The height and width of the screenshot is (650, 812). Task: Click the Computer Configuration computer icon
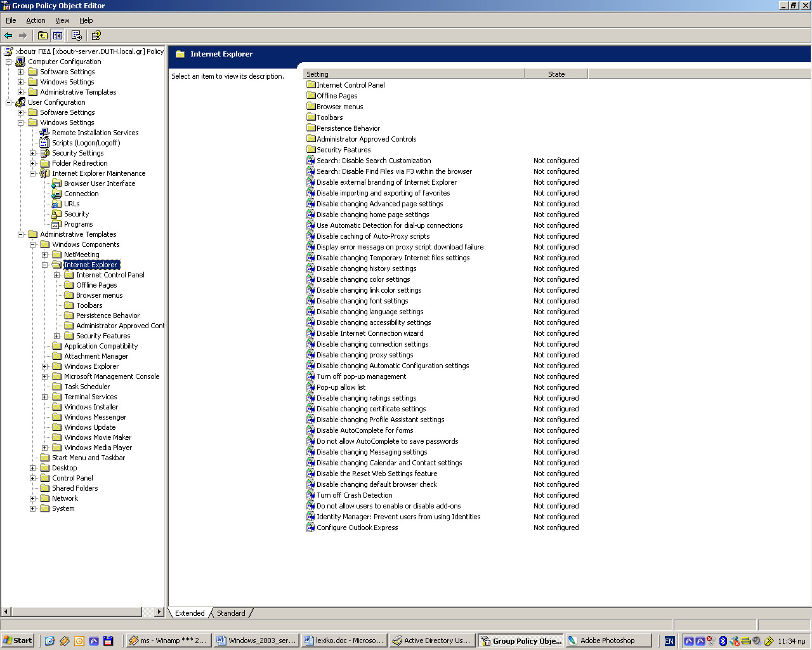(21, 62)
